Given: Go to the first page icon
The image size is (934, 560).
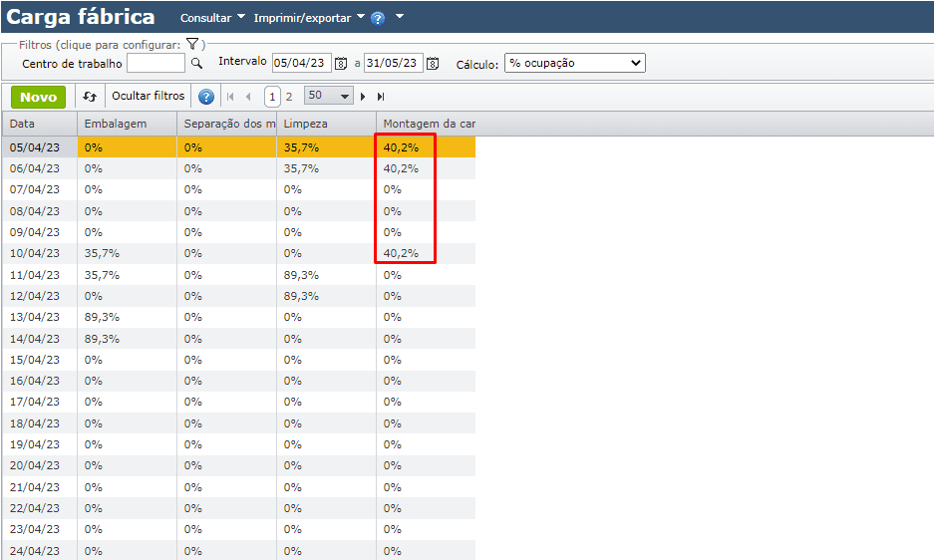Looking at the screenshot, I should (230, 97).
